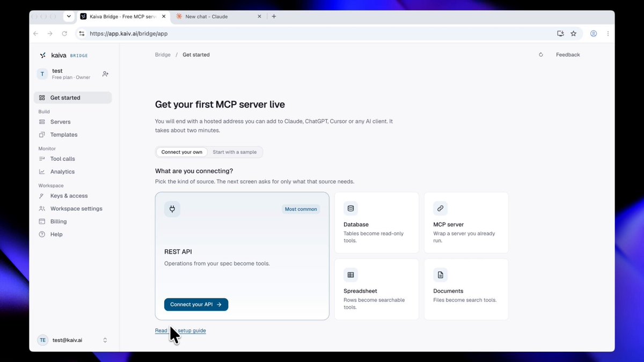
Task: Click the plug icon on REST API card
Action: [x=172, y=209]
